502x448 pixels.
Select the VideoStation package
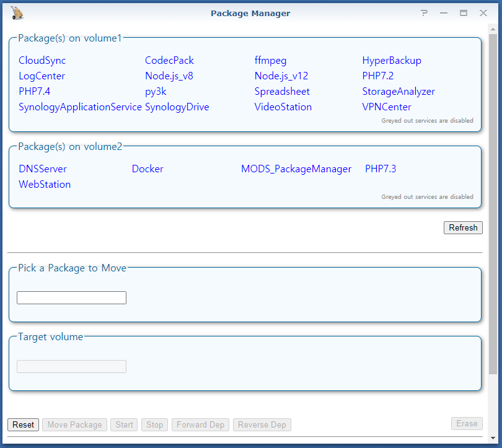point(283,107)
